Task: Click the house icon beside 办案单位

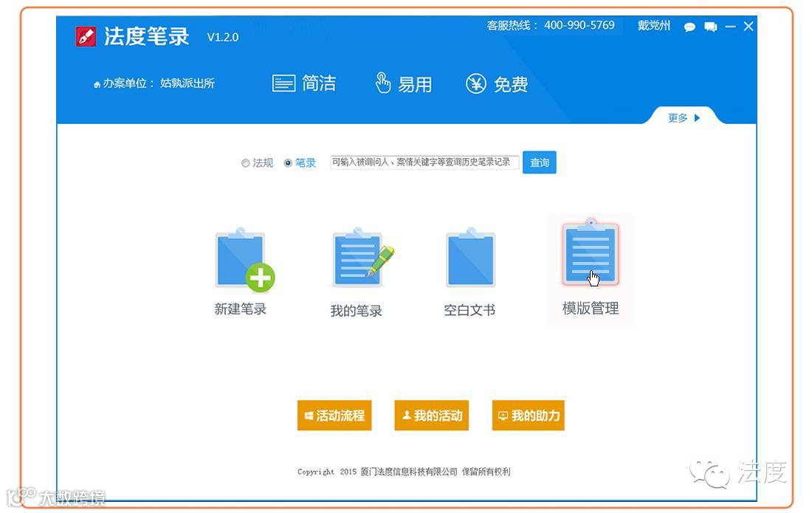Action: pyautogui.click(x=97, y=85)
